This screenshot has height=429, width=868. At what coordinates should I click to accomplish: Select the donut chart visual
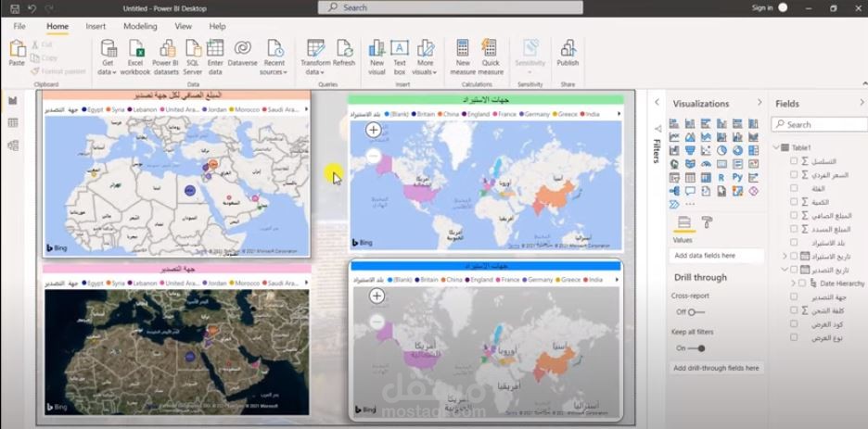[737, 150]
